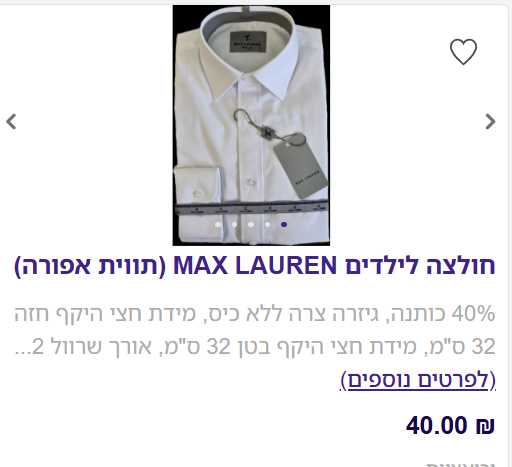The width and height of the screenshot is (512, 467).
Task: Open the white shirt product photo
Action: click(x=251, y=125)
